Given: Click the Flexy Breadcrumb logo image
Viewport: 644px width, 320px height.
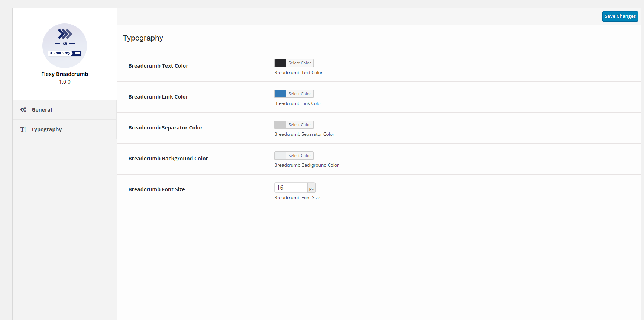Looking at the screenshot, I should (65, 45).
